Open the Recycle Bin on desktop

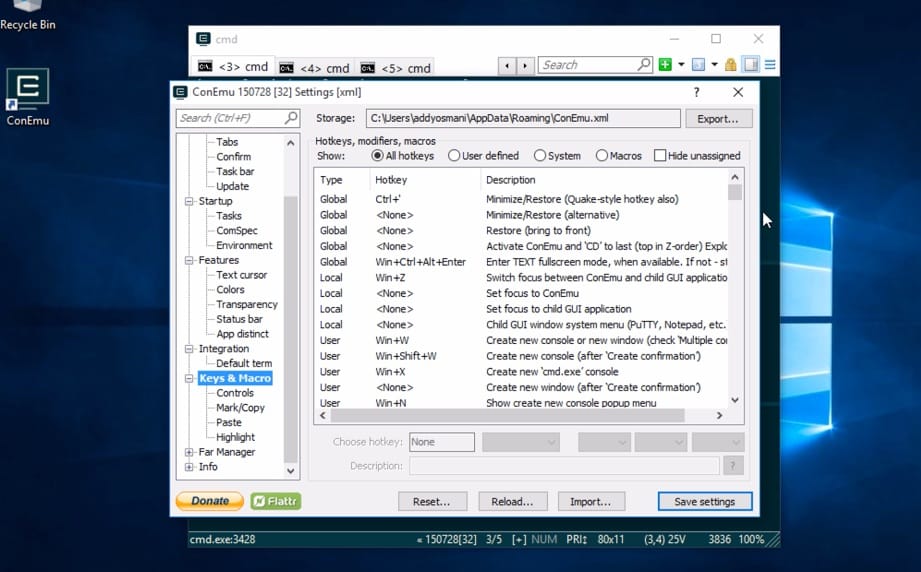[27, 8]
